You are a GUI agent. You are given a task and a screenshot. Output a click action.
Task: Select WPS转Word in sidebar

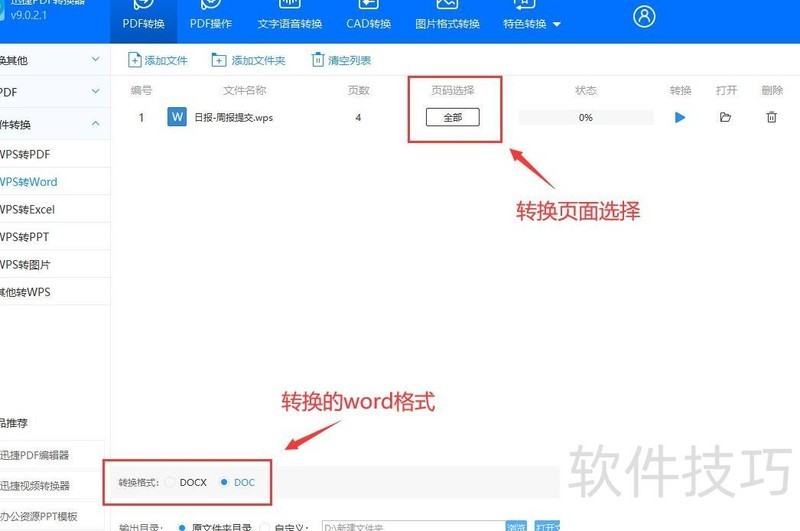coord(55,182)
